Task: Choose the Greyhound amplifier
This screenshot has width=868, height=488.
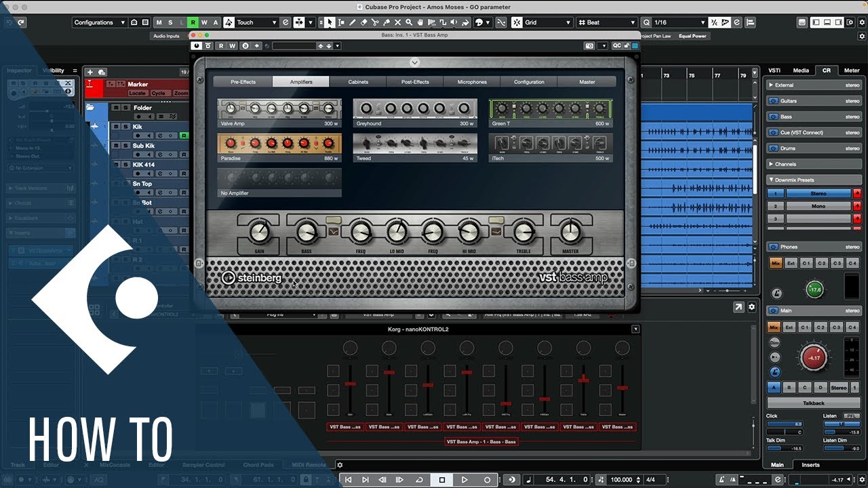Action: click(x=415, y=113)
